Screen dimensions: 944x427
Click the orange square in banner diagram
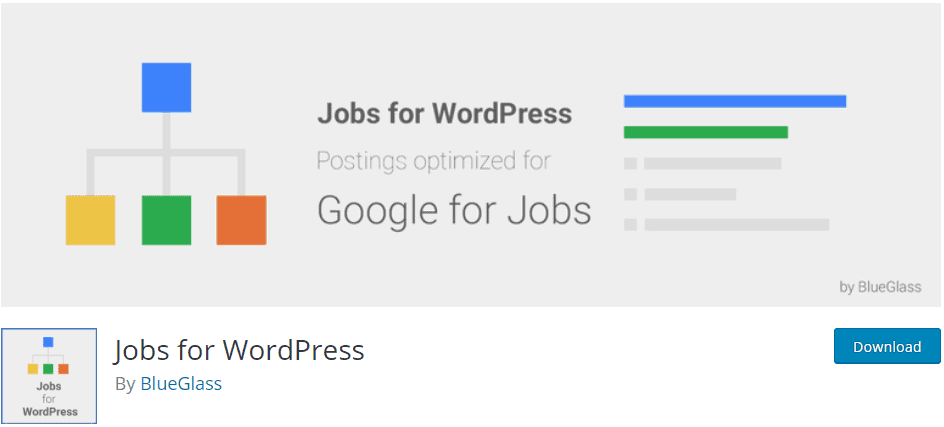pos(241,220)
